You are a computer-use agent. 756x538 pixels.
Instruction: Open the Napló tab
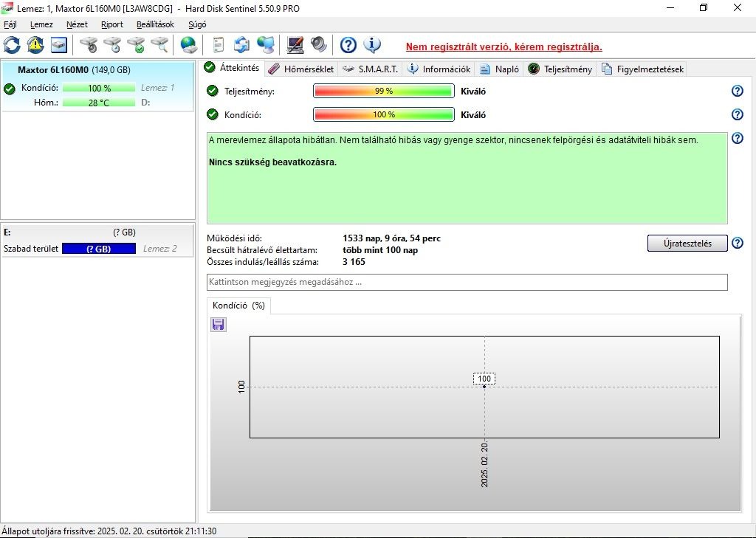click(500, 69)
